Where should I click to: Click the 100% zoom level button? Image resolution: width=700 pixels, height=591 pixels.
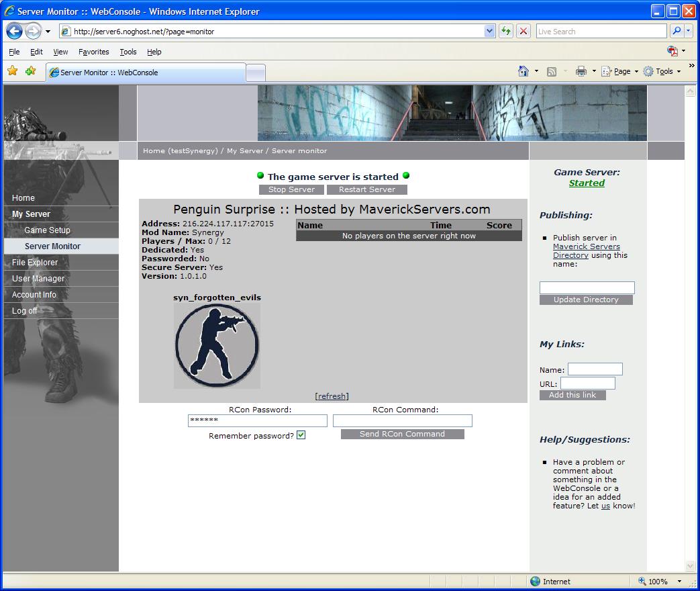654,581
